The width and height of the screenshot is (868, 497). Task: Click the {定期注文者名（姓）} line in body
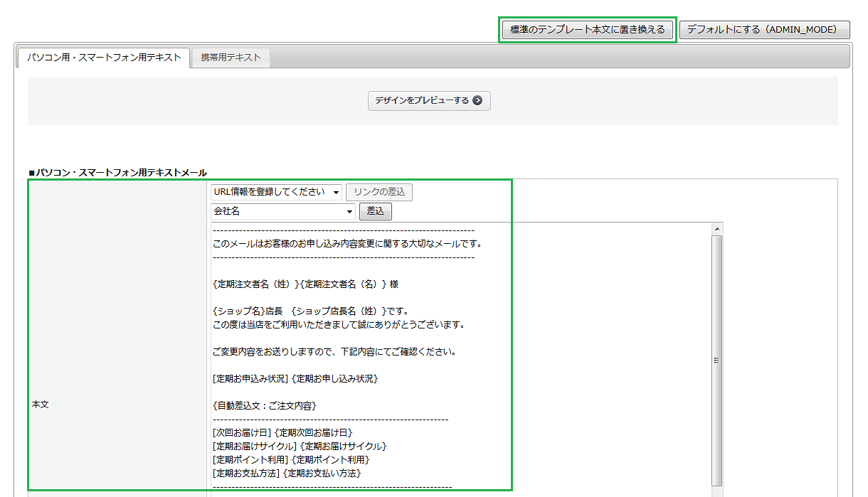tap(305, 284)
